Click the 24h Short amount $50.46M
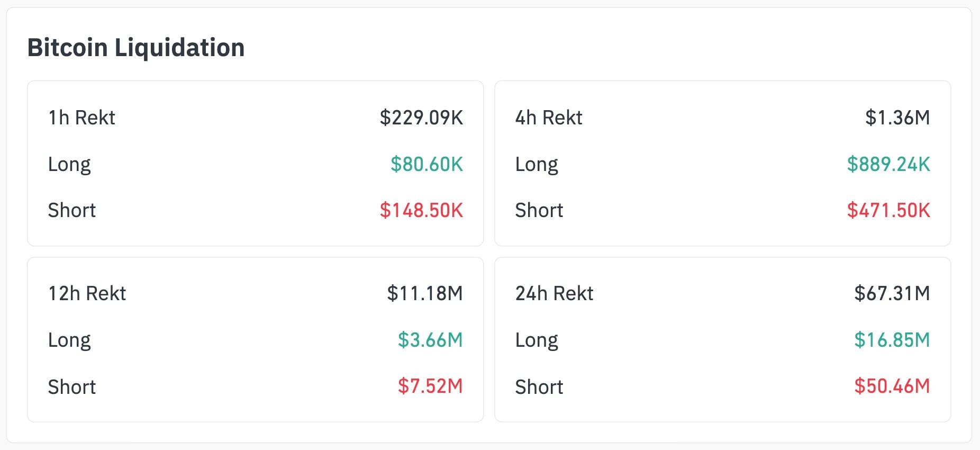 [x=892, y=386]
